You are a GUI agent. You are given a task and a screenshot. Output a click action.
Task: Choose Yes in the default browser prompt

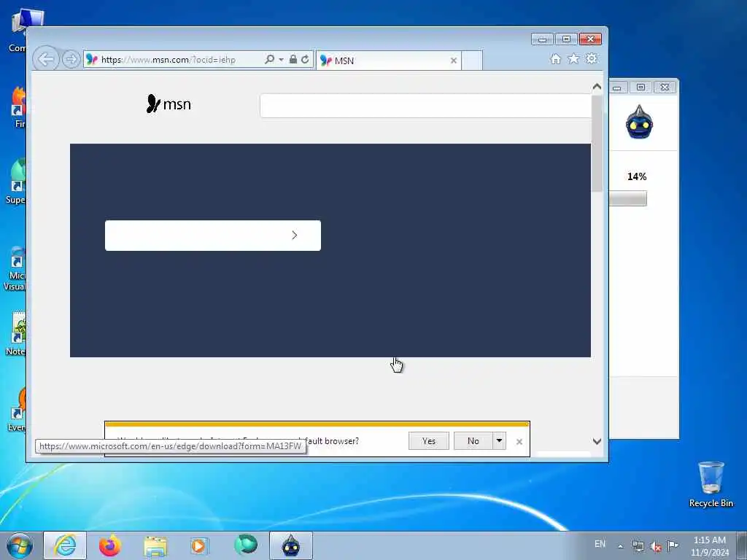coord(429,441)
